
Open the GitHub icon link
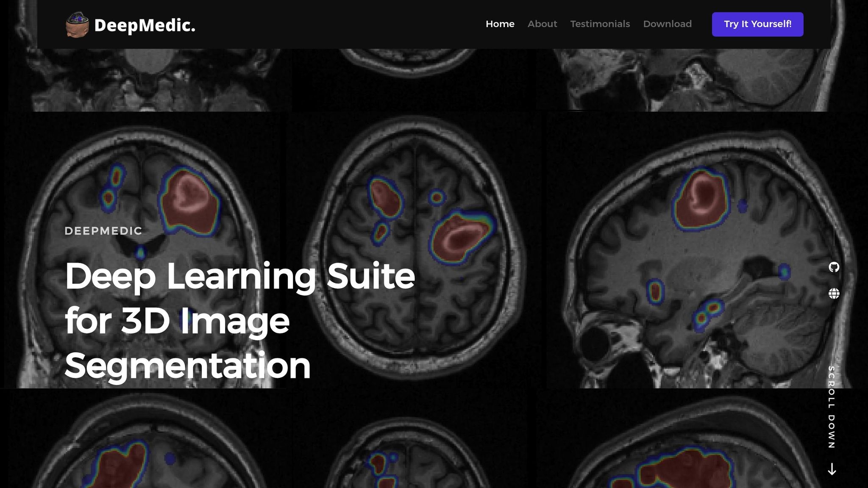click(834, 267)
